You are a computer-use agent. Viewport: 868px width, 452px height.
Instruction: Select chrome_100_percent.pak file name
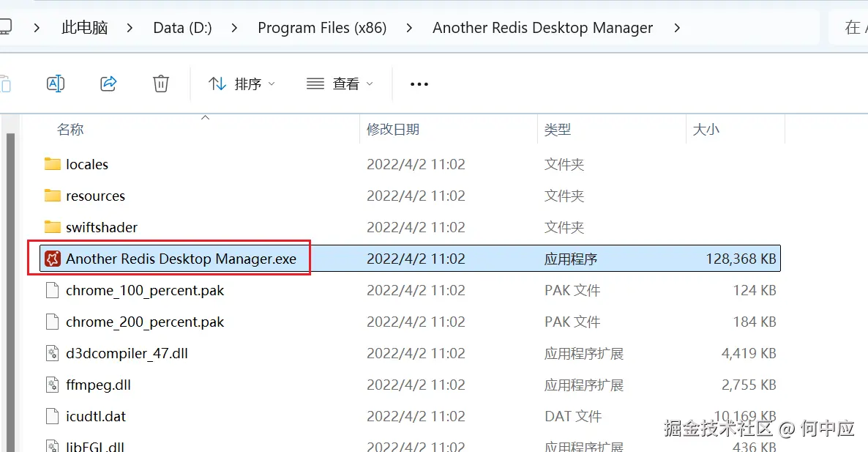(145, 291)
